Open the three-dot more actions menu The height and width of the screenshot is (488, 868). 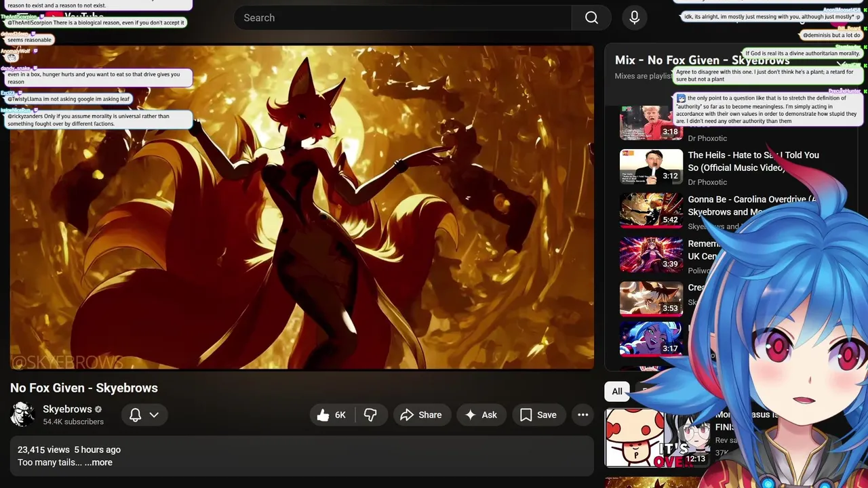(583, 415)
